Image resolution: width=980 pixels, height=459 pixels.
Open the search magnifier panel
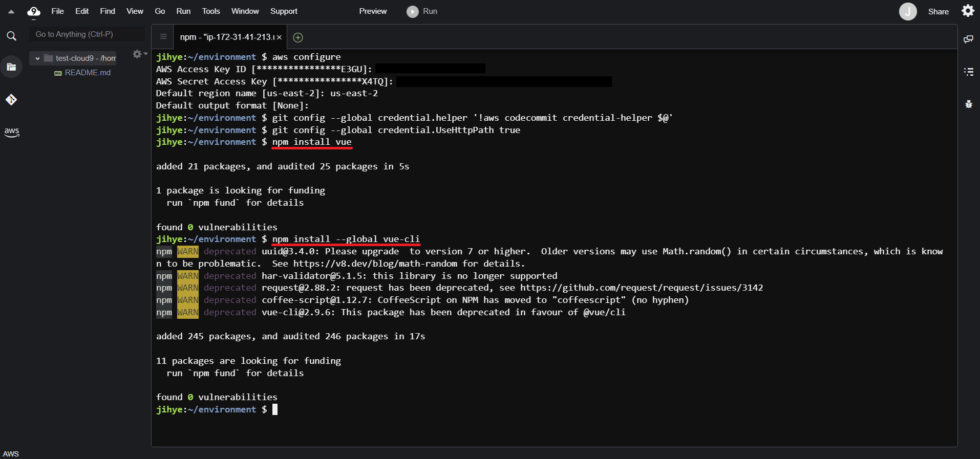pos(11,36)
